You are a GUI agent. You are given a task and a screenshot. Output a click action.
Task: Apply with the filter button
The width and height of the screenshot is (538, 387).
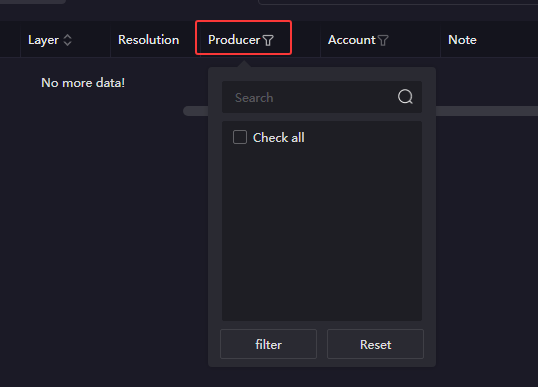pyautogui.click(x=268, y=344)
